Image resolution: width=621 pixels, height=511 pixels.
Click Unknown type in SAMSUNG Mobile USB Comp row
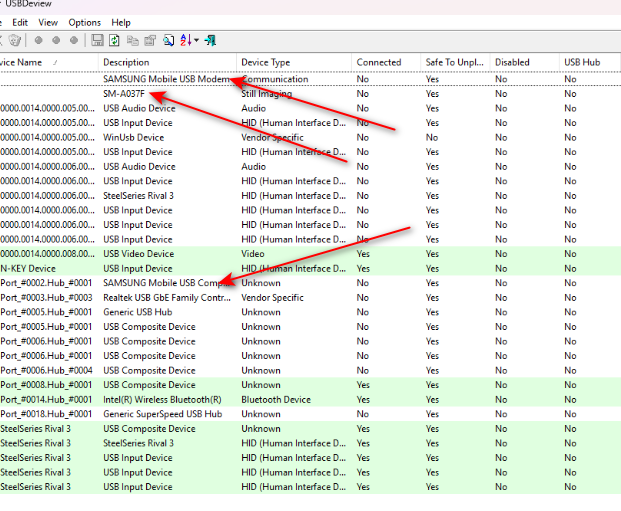[261, 283]
